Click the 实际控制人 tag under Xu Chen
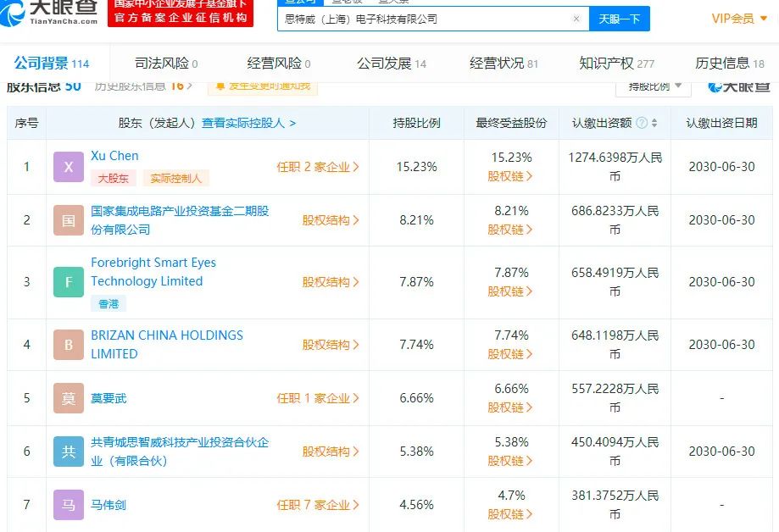The height and width of the screenshot is (532, 779). (175, 179)
